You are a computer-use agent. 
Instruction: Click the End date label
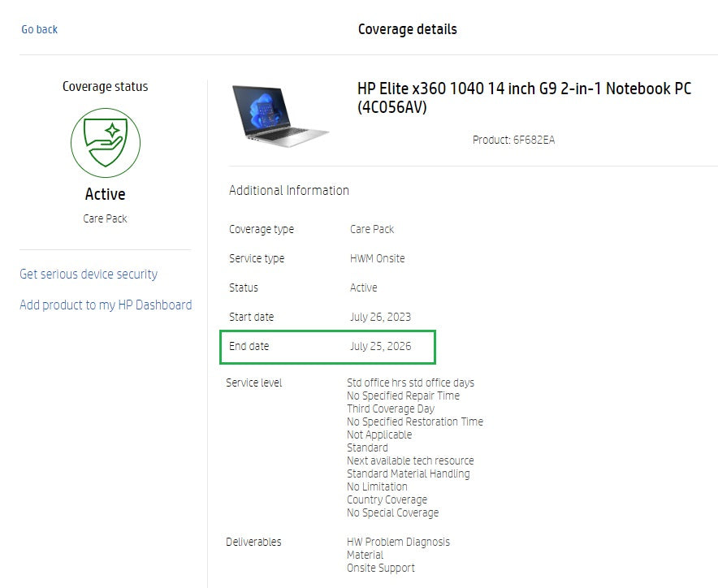(249, 346)
